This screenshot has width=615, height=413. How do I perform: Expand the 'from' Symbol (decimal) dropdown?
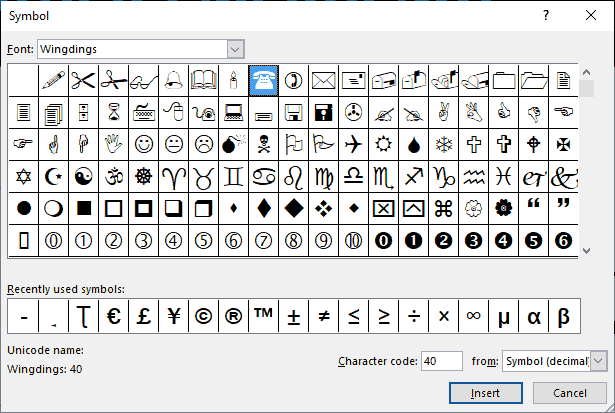tap(599, 361)
